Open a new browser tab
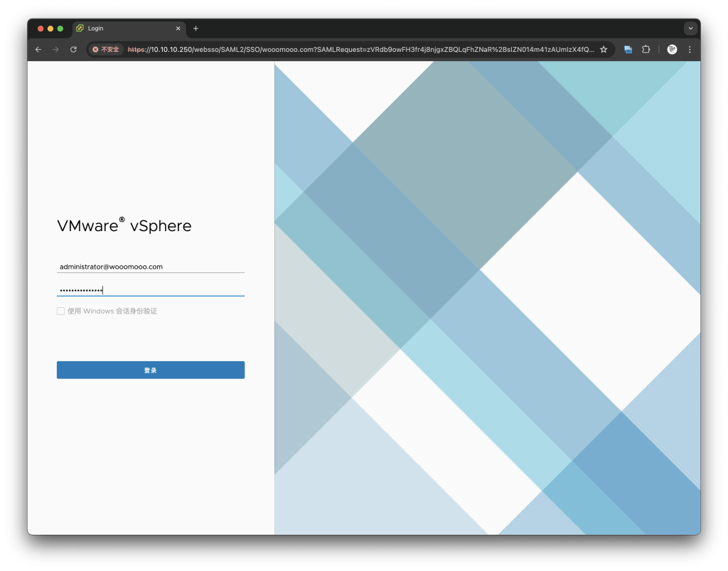 coord(196,28)
